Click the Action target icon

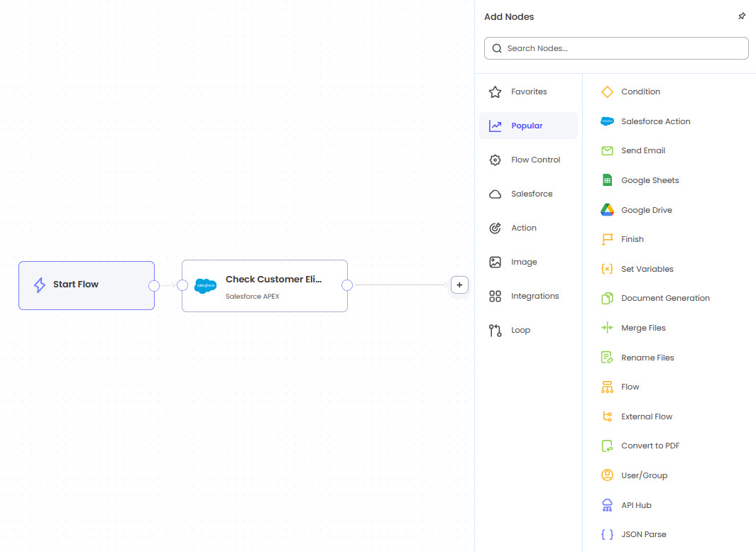pyautogui.click(x=495, y=228)
